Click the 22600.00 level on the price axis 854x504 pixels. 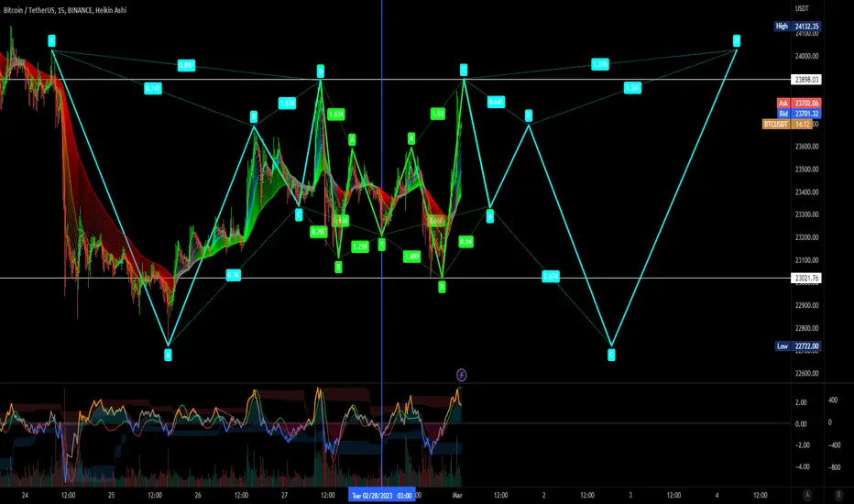coord(806,373)
